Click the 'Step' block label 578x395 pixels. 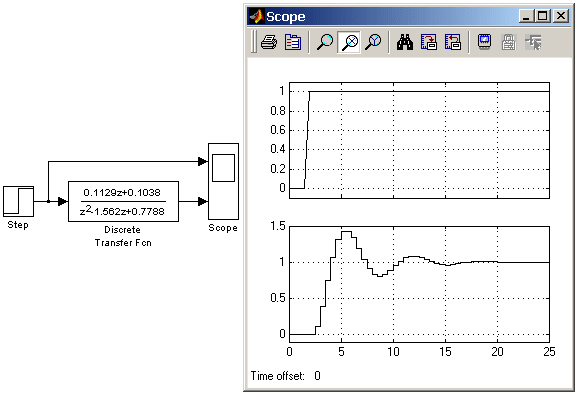pos(18,225)
